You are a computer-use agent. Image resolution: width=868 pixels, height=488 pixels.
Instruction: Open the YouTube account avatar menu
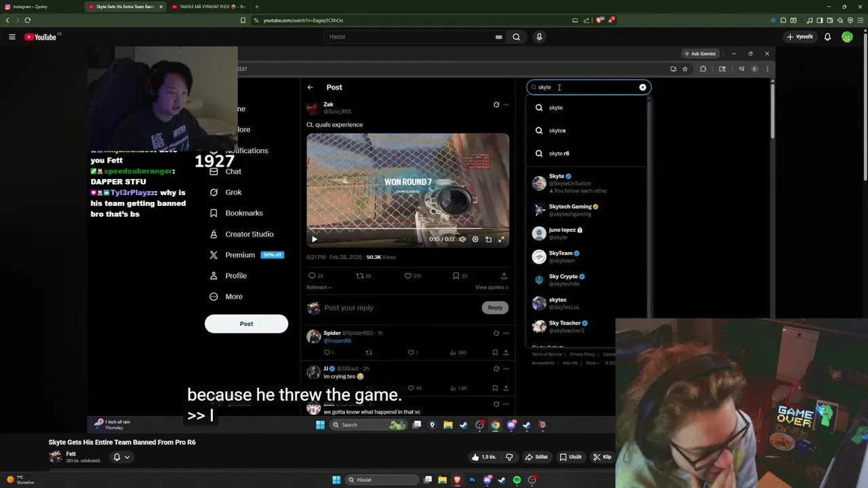847,37
